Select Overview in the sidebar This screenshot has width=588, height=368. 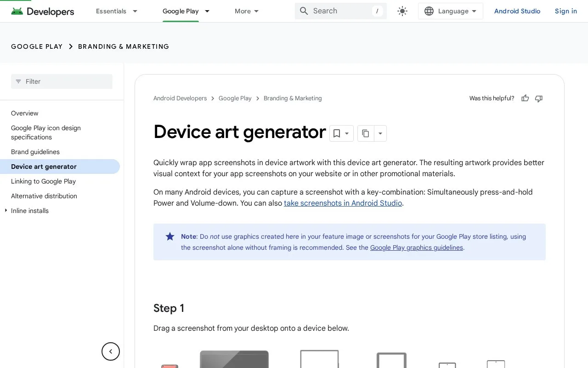(x=25, y=113)
